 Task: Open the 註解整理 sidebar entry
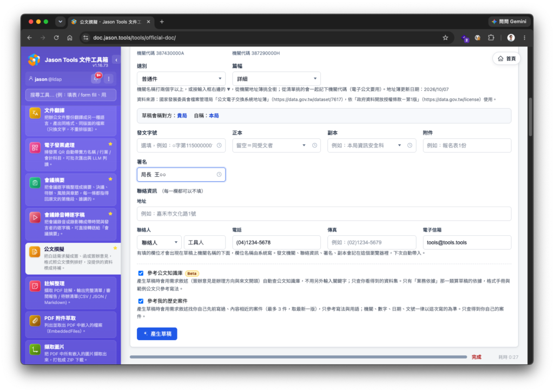pyautogui.click(x=71, y=293)
